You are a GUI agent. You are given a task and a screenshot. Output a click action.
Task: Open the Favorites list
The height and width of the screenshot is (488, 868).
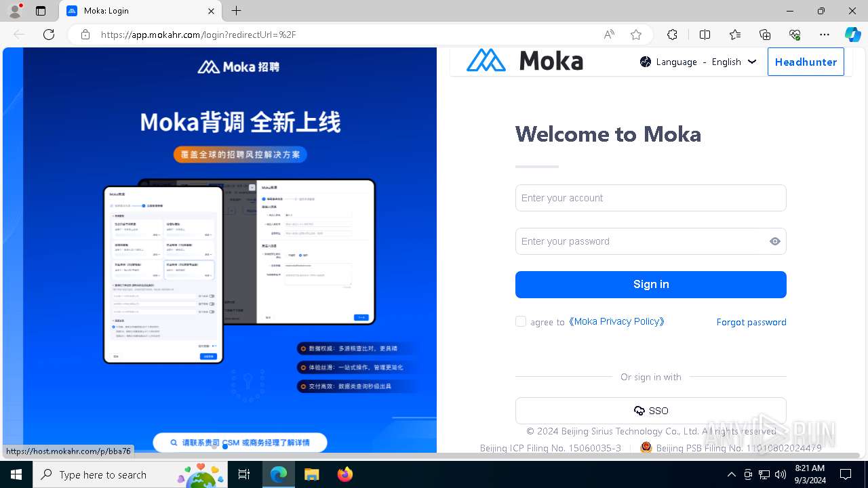point(735,35)
